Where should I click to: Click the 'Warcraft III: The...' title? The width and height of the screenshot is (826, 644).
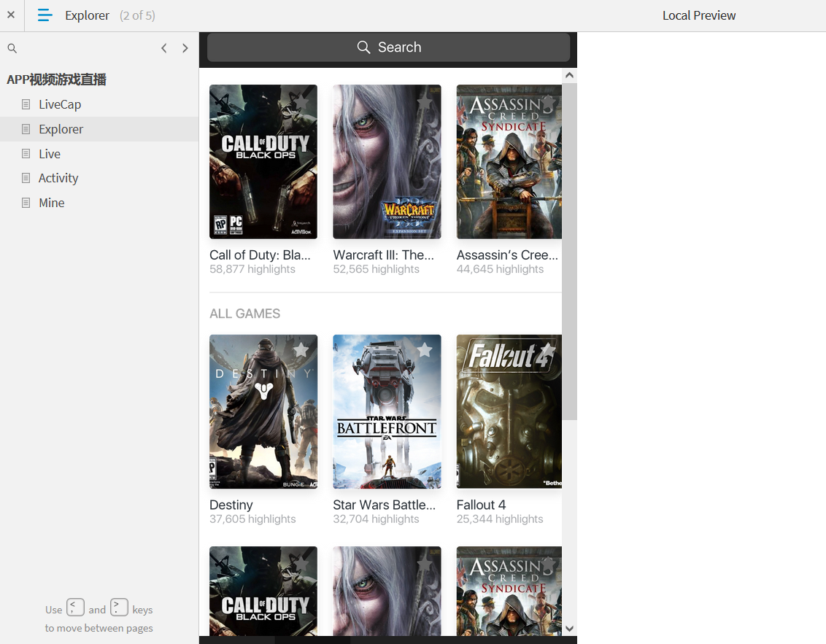[x=384, y=255]
